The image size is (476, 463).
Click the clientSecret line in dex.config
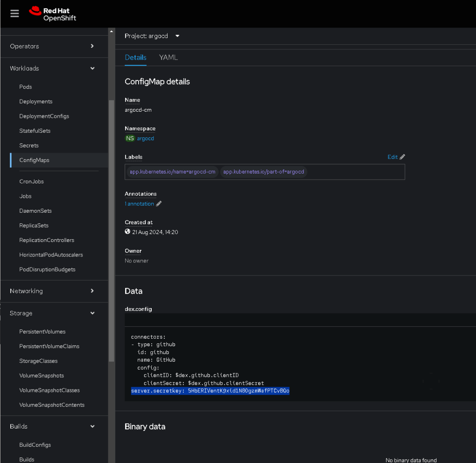pos(204,383)
